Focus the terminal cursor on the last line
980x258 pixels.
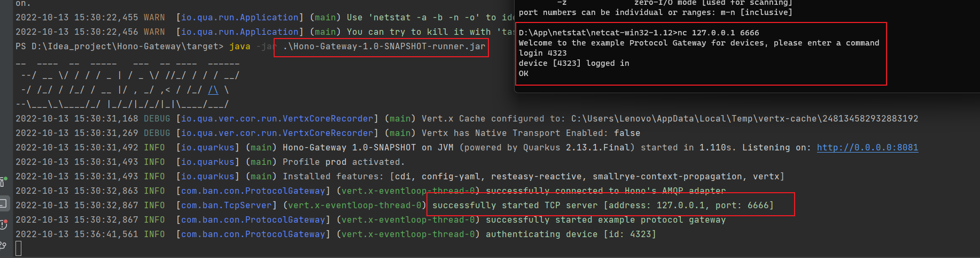pos(19,248)
